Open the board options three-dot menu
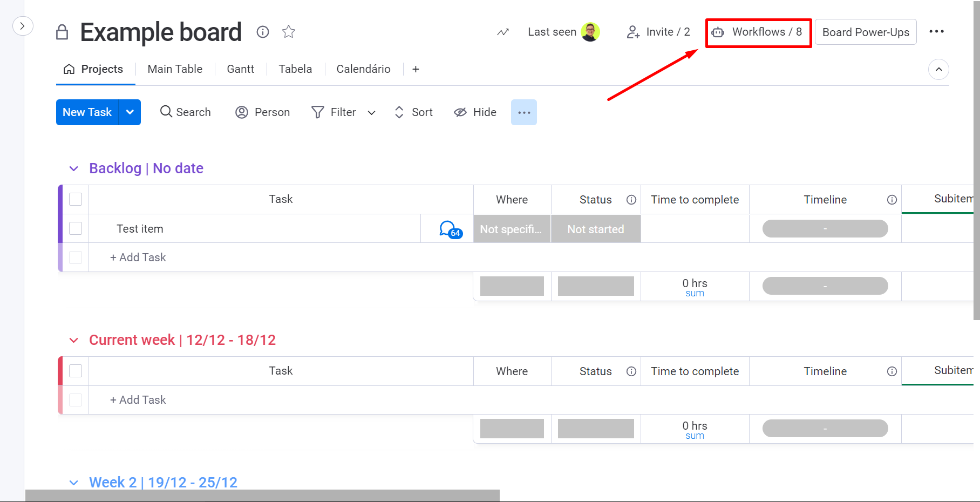The width and height of the screenshot is (980, 502). coord(937,31)
